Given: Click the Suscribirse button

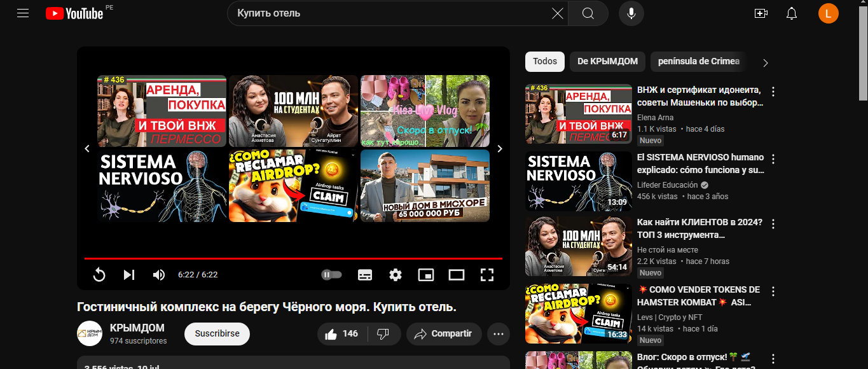Looking at the screenshot, I should click(x=217, y=334).
